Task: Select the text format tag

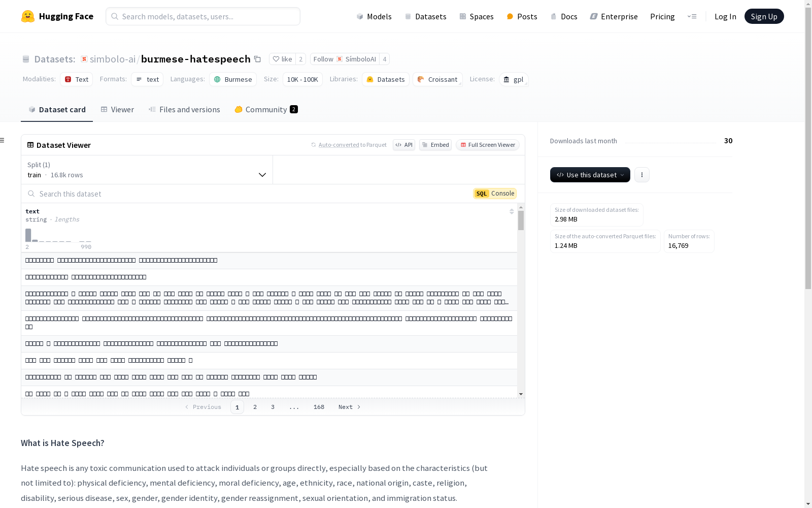Action: pos(147,79)
